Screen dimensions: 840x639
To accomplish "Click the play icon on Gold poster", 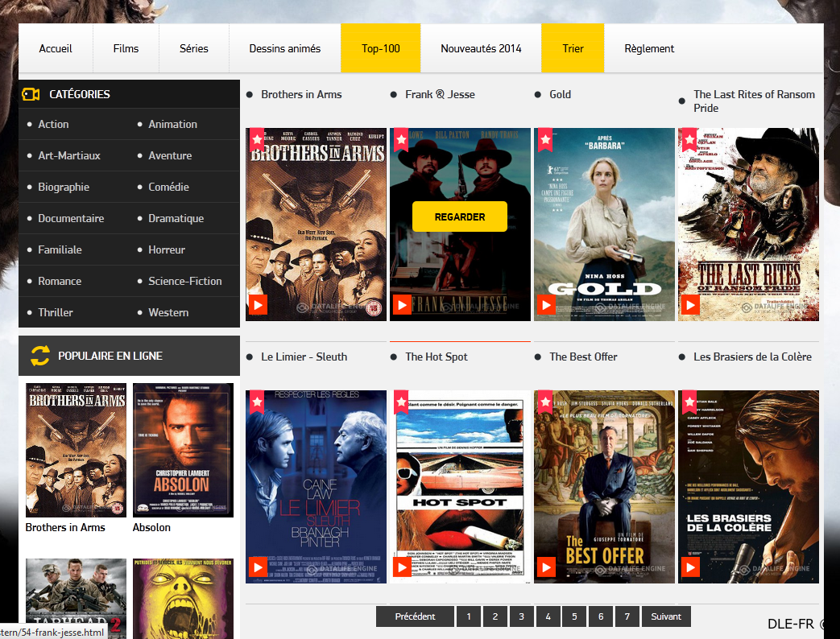I will click(x=546, y=306).
